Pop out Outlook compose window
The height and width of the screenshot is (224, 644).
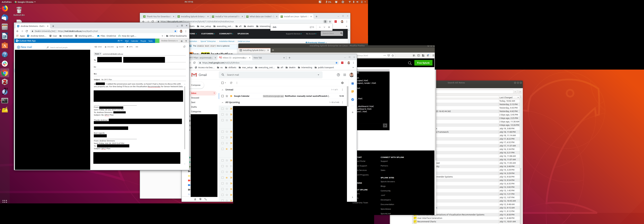tap(184, 47)
